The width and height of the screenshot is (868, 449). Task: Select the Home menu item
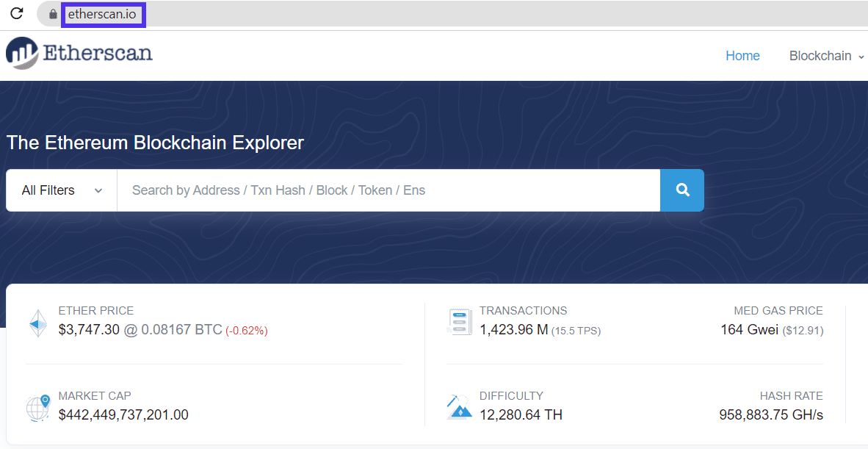click(x=742, y=56)
